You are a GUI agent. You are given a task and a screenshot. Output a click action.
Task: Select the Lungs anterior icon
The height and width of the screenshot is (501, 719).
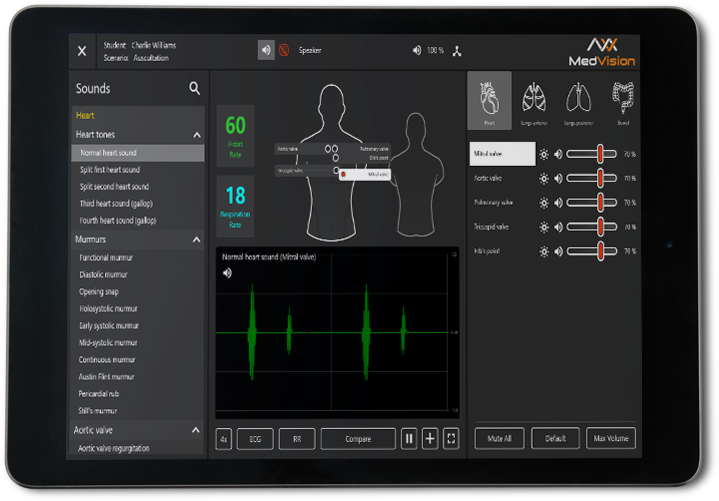tap(533, 100)
